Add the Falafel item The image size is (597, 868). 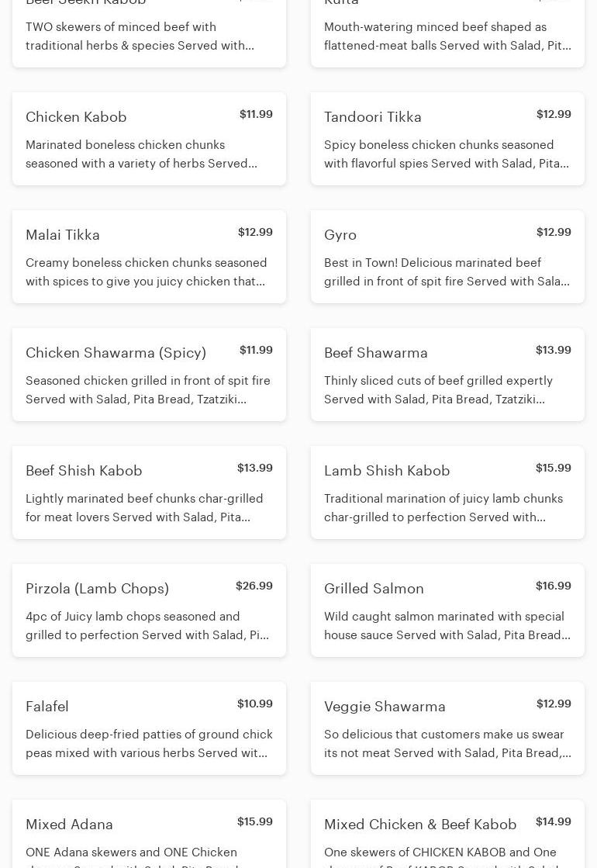47,707
